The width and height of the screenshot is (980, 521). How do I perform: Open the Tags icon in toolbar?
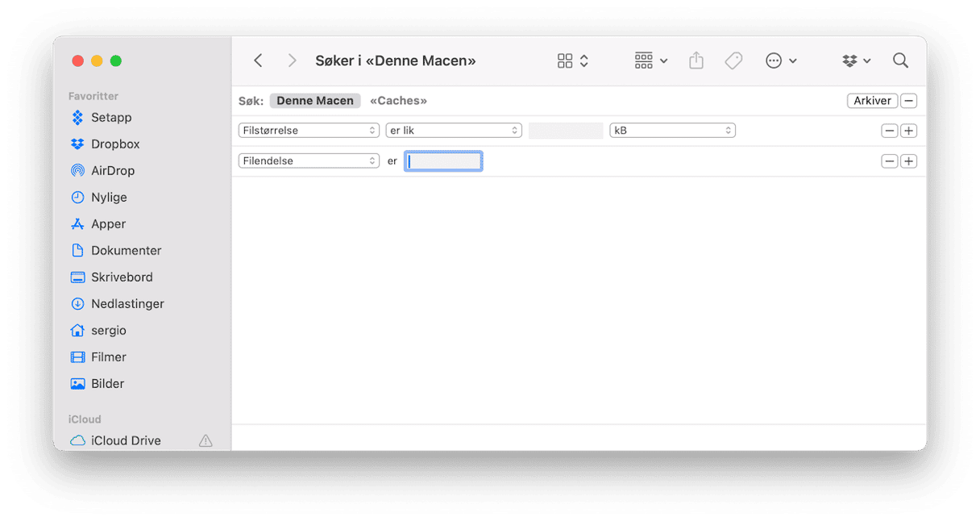click(733, 60)
